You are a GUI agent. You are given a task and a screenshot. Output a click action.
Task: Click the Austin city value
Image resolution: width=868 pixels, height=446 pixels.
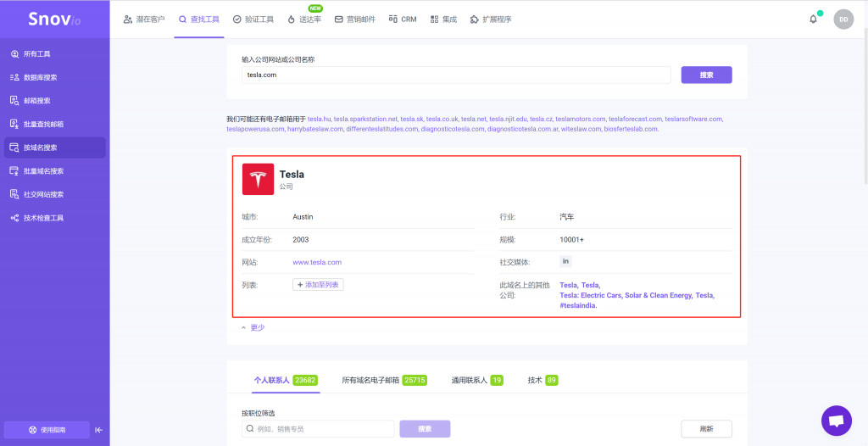click(x=303, y=216)
